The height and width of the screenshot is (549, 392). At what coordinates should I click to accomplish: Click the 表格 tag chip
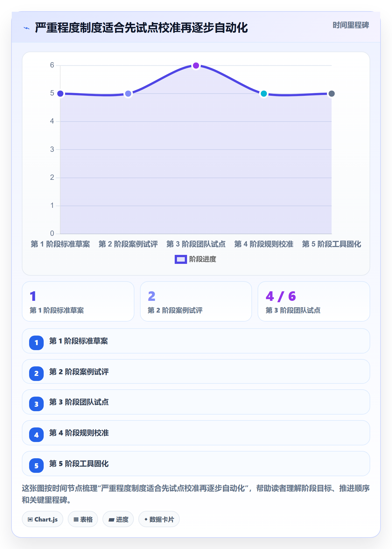point(83,519)
